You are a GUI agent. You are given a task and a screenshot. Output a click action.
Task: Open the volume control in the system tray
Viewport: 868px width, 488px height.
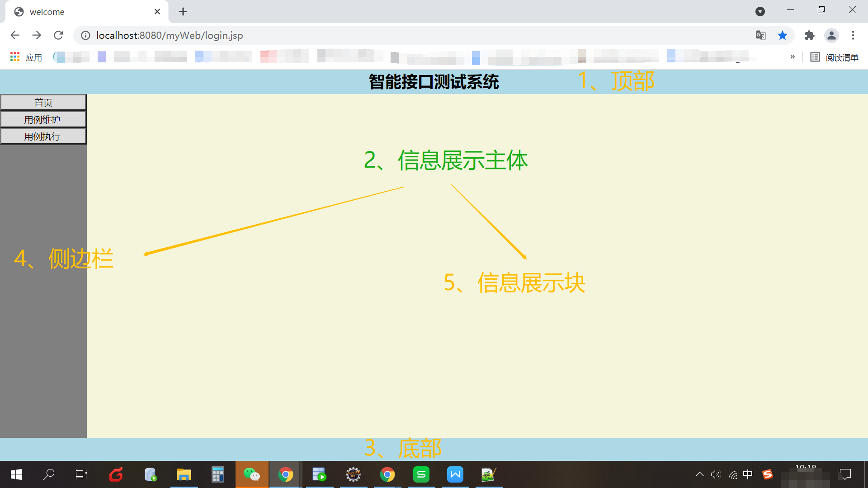(x=716, y=474)
